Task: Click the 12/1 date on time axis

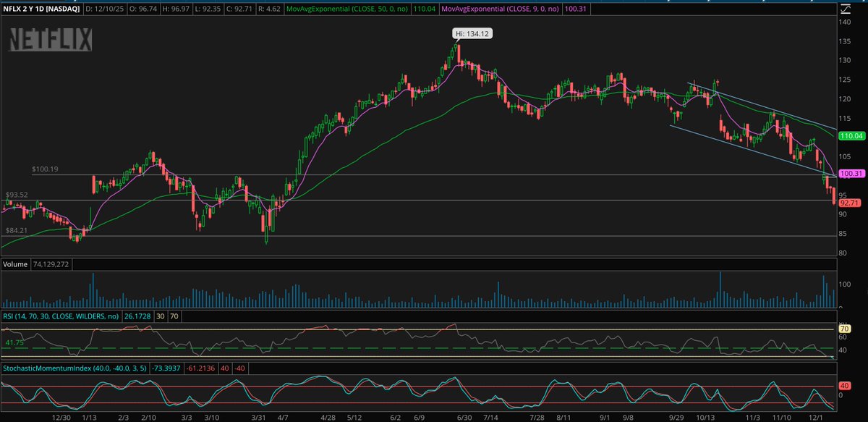Action: [815, 418]
